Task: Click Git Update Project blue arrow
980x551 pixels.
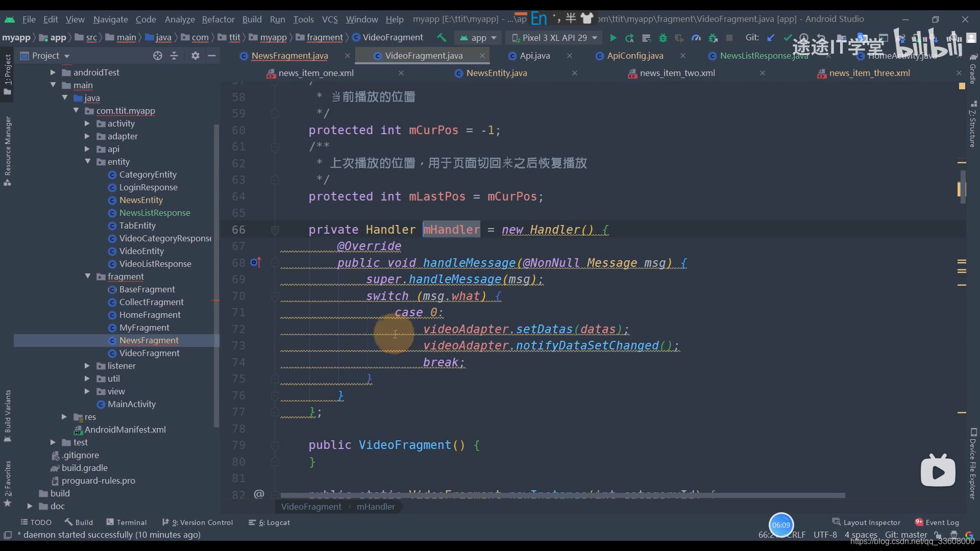Action: 771,38
